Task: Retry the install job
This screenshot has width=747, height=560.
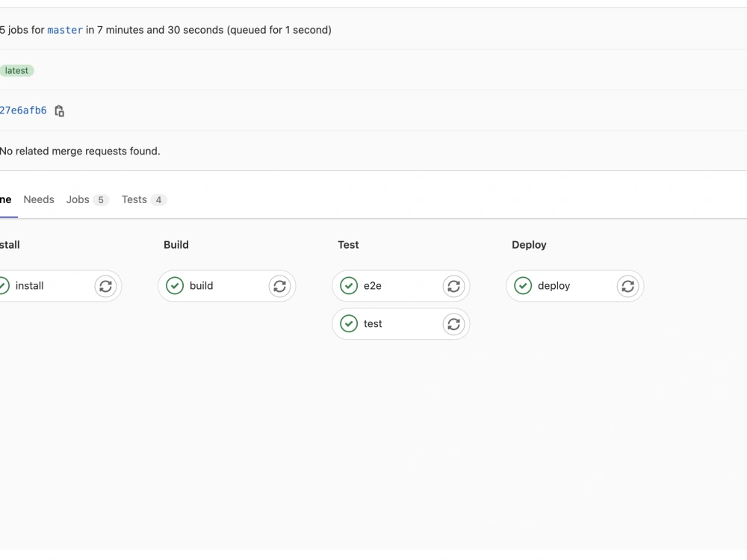Action: [105, 286]
